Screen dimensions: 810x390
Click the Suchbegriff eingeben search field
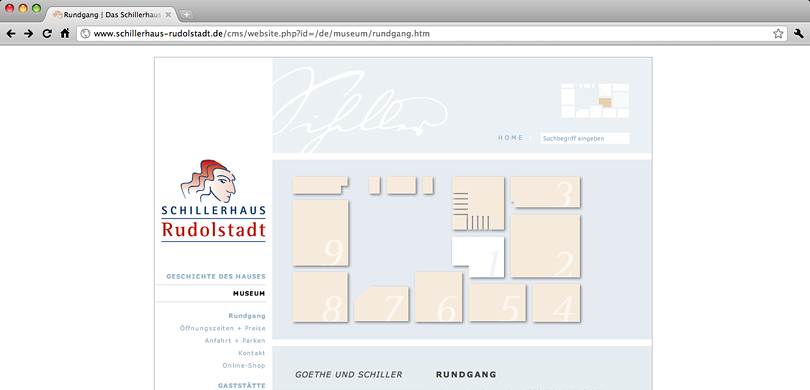point(585,138)
